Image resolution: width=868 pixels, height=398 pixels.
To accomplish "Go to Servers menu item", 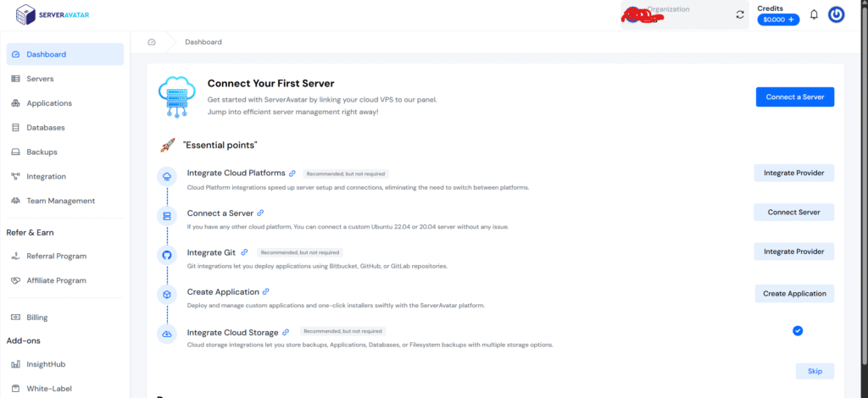I will (x=64, y=79).
